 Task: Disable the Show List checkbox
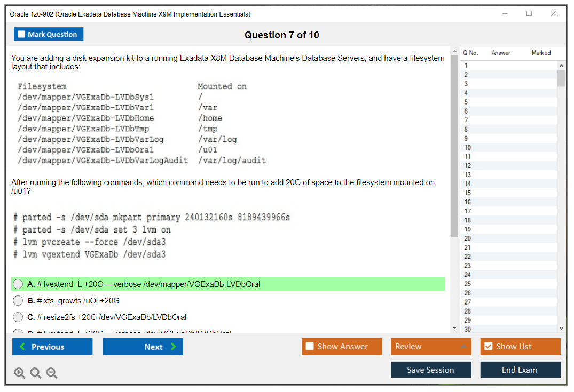click(x=489, y=346)
